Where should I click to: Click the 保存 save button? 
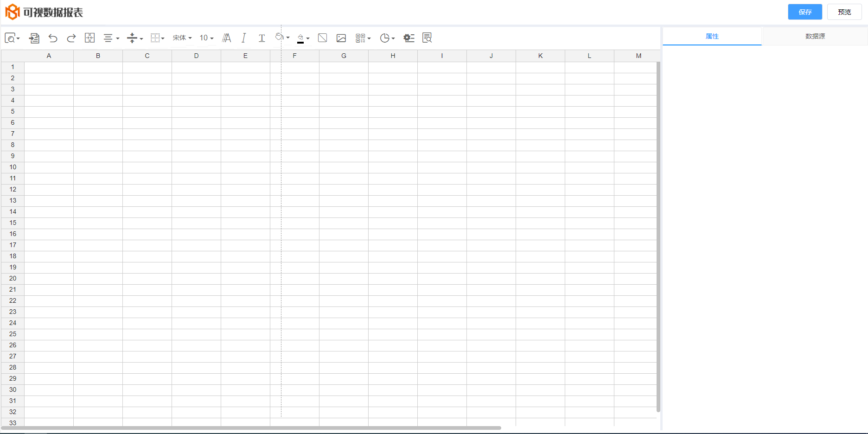click(x=805, y=12)
